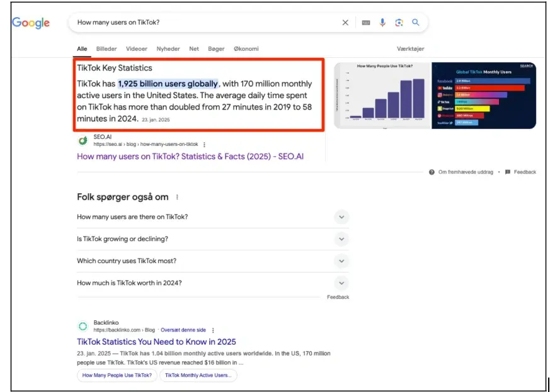Click the "How Many People Use TikTok?" chip

coord(117,376)
